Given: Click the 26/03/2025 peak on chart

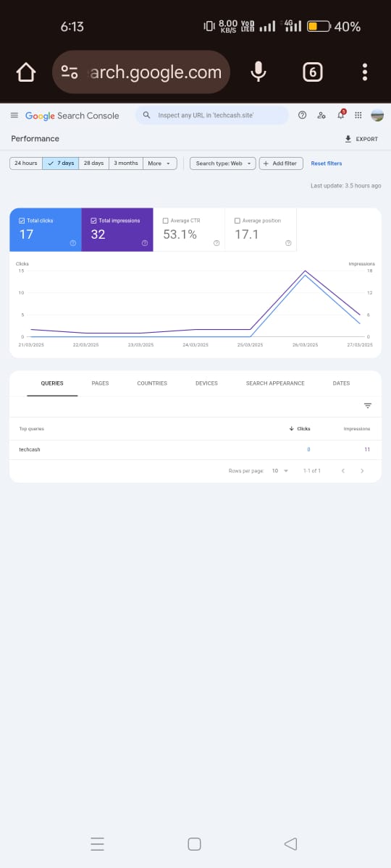Looking at the screenshot, I should pyautogui.click(x=305, y=272).
